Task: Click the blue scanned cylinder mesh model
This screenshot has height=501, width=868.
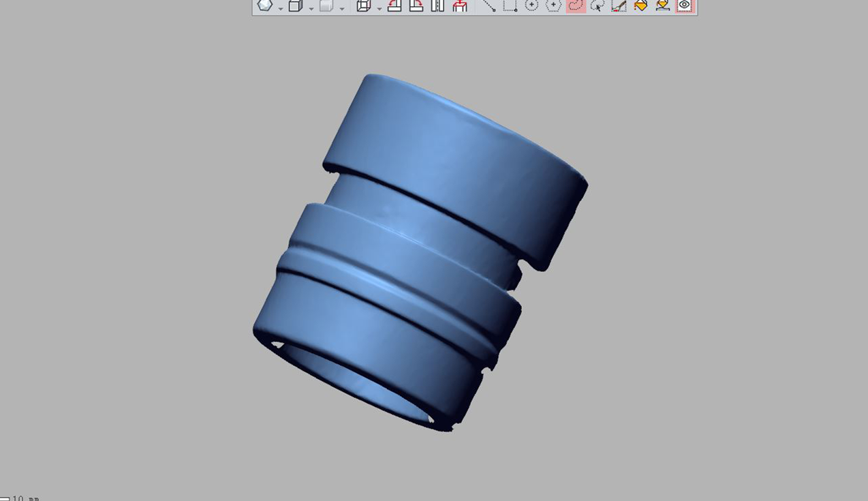Action: [420, 252]
